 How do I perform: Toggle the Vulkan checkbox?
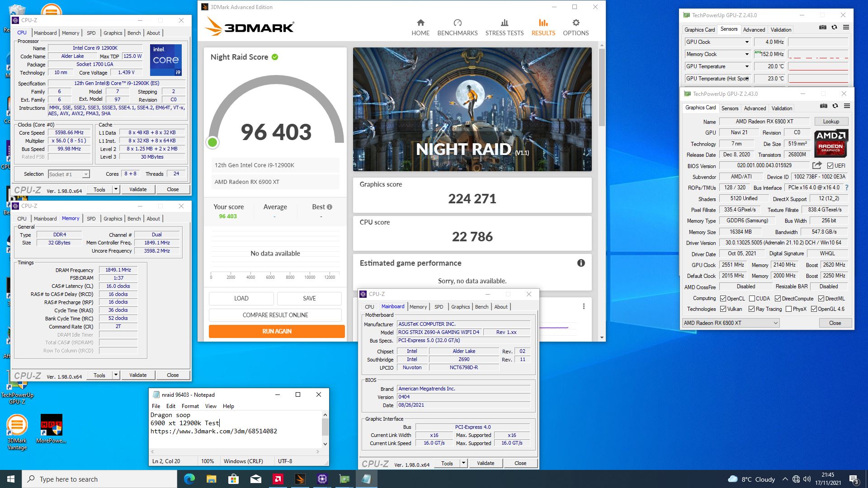723,309
